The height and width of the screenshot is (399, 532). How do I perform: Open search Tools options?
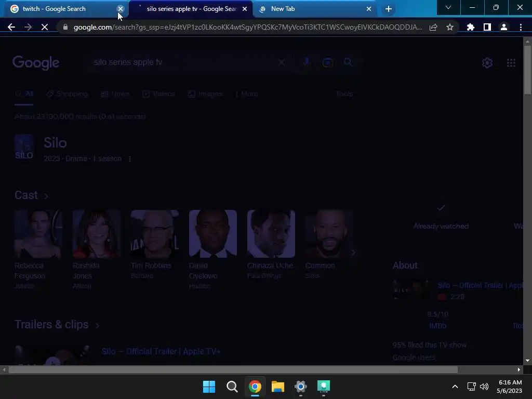pyautogui.click(x=344, y=94)
